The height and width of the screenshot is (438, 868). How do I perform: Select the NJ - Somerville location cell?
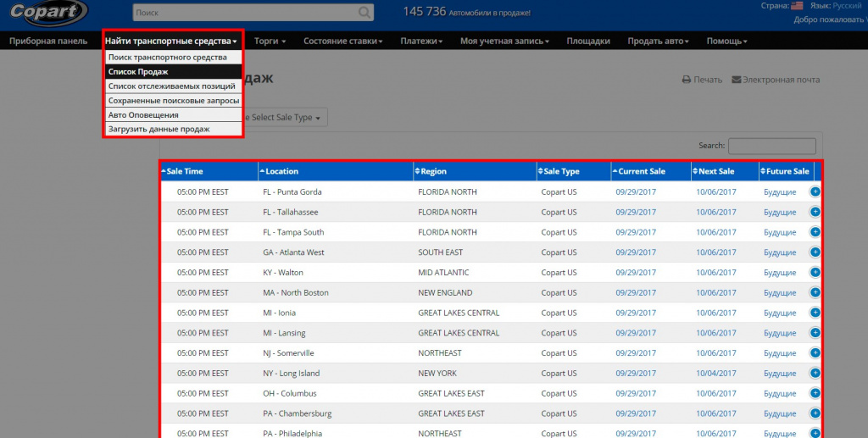pyautogui.click(x=288, y=352)
